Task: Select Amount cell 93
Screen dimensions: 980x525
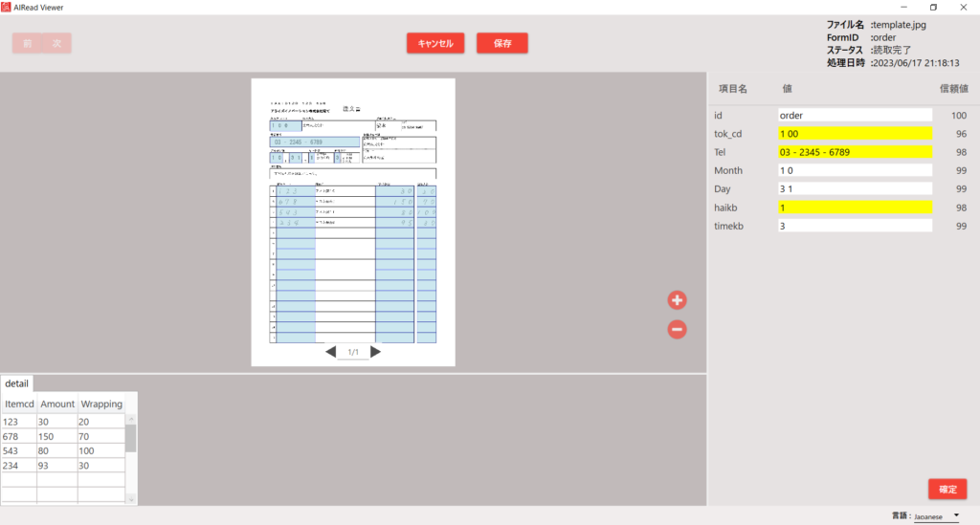Action: point(57,466)
